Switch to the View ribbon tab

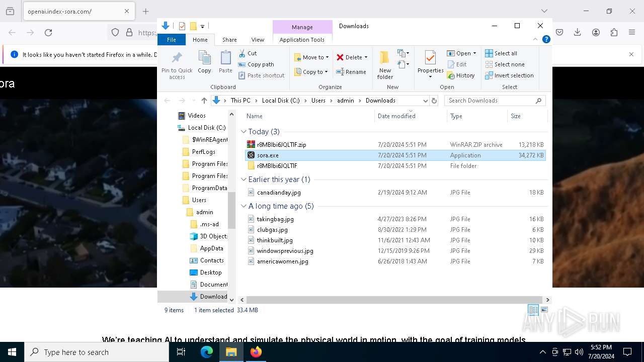258,40
